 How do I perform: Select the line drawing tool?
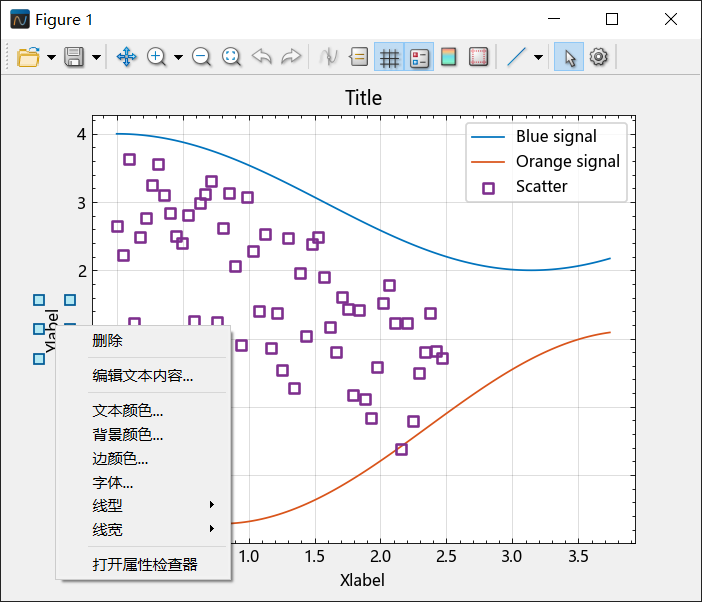pos(516,57)
